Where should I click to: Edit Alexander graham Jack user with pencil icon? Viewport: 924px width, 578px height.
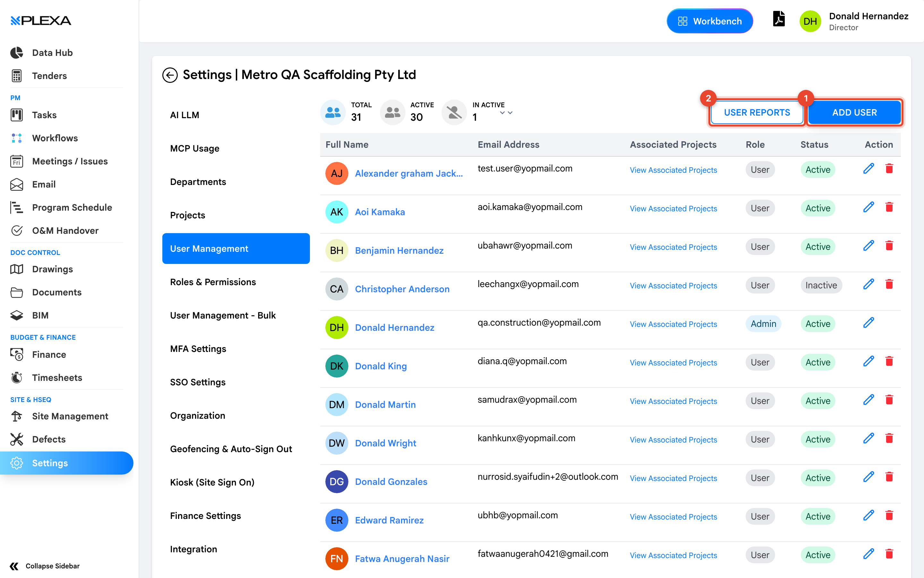coord(868,169)
